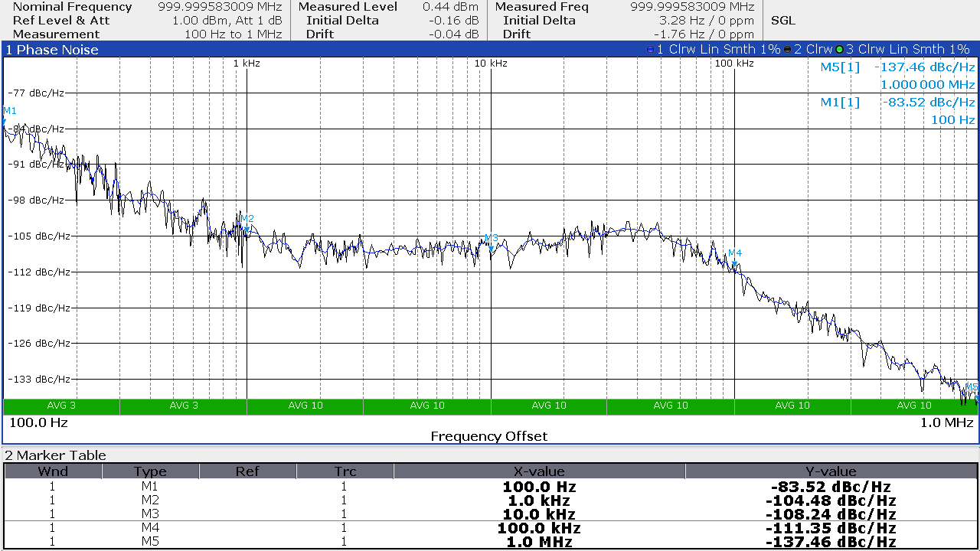The image size is (980, 551).
Task: Pick the M3 marker triangle at 10 kHz
Action: click(x=491, y=247)
